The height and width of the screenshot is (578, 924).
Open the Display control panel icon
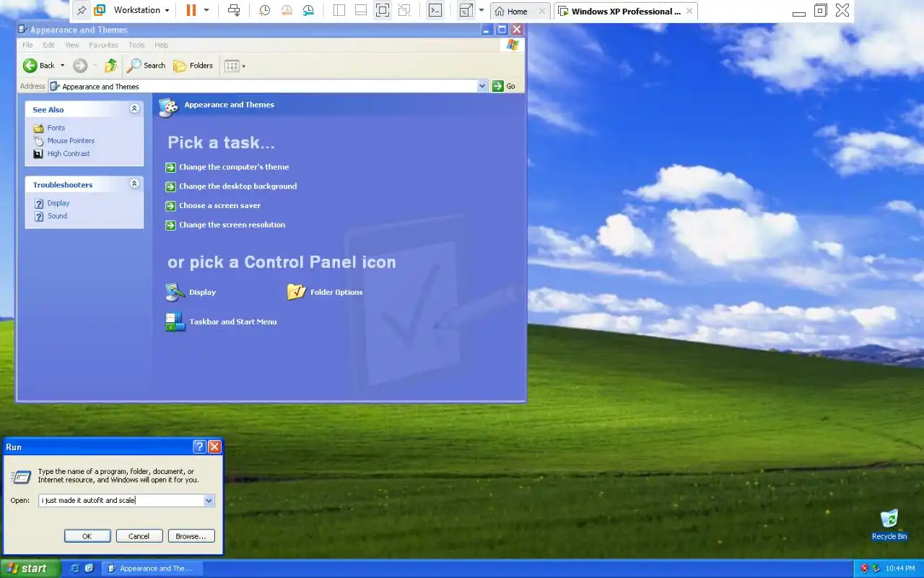191,292
